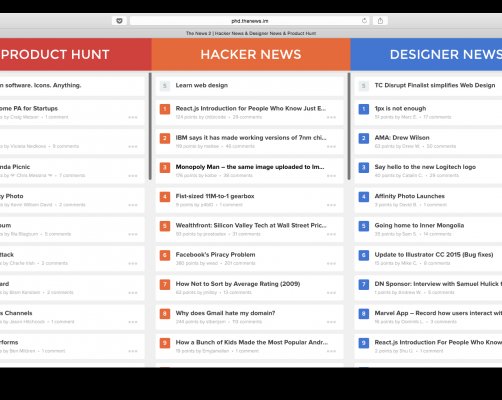Image resolution: width=502 pixels, height=400 pixels.
Task: Click rank 1 badge for React.js Introduction story
Action: 165,109
